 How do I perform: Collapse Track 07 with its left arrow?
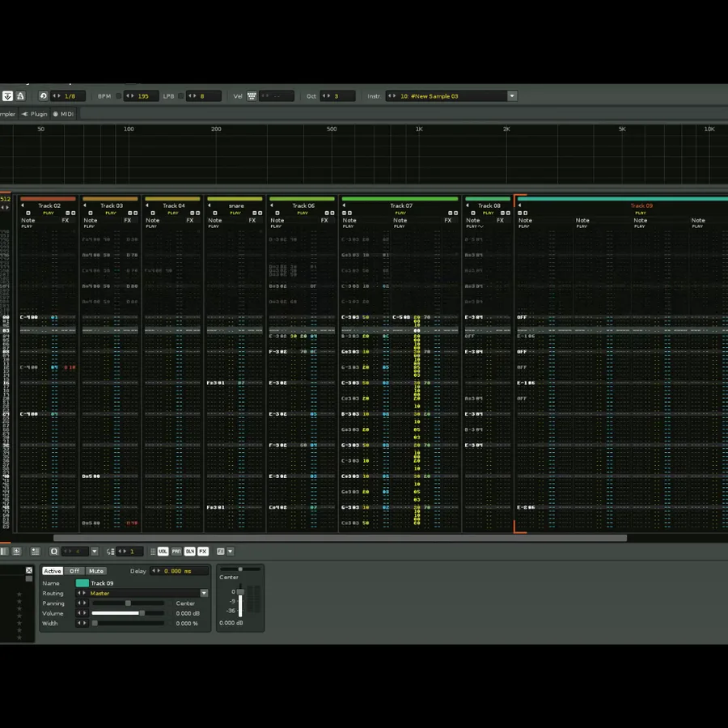click(x=344, y=205)
